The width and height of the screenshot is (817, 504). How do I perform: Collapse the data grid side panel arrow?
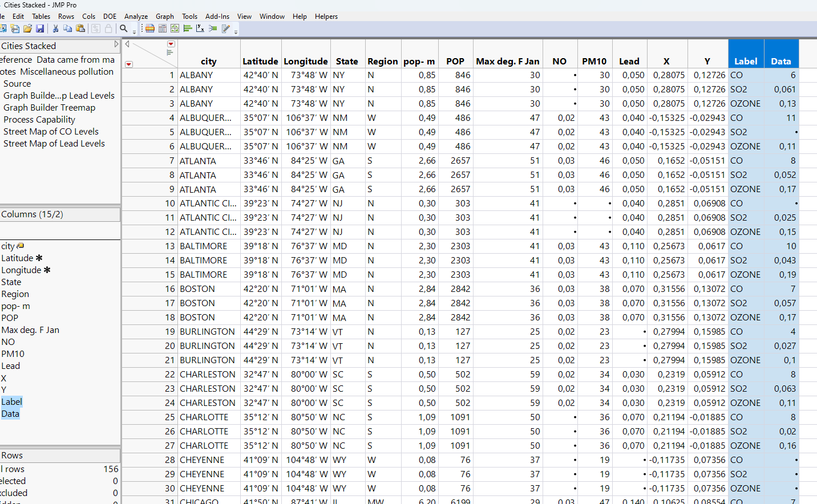(126, 44)
